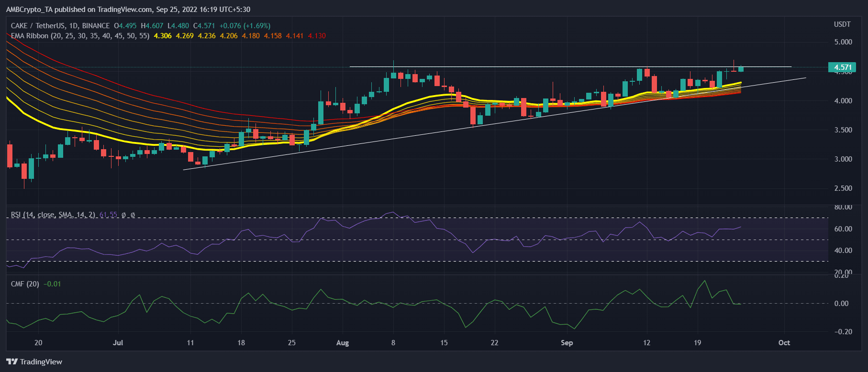
Task: Click the Oct label on time axis
Action: (784, 343)
